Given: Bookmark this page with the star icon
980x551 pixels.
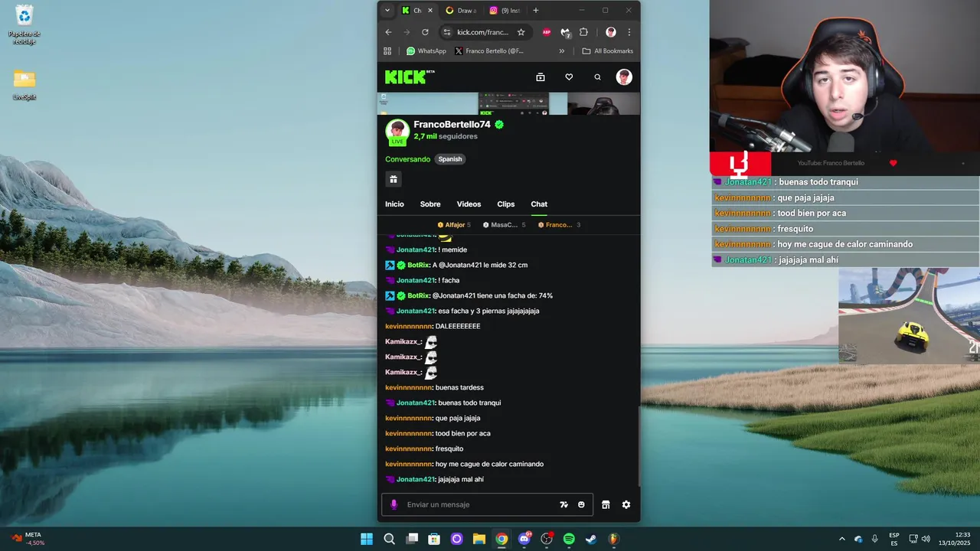Looking at the screenshot, I should 521,32.
